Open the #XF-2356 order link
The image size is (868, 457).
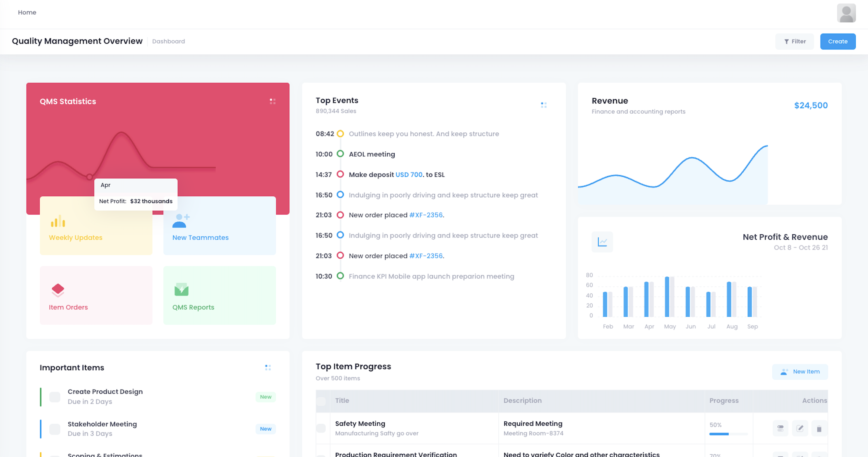(426, 215)
